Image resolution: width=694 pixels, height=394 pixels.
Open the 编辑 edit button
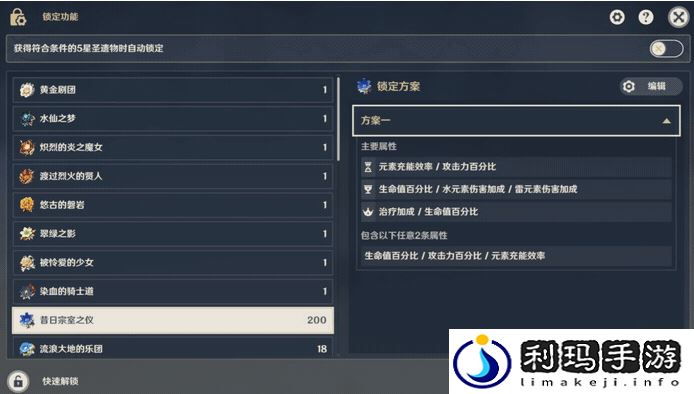coord(651,86)
